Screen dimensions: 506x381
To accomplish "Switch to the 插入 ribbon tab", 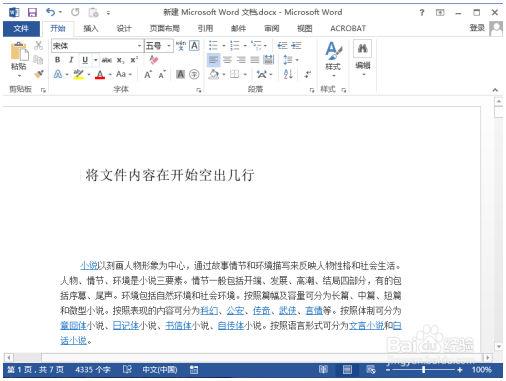I will [x=90, y=29].
